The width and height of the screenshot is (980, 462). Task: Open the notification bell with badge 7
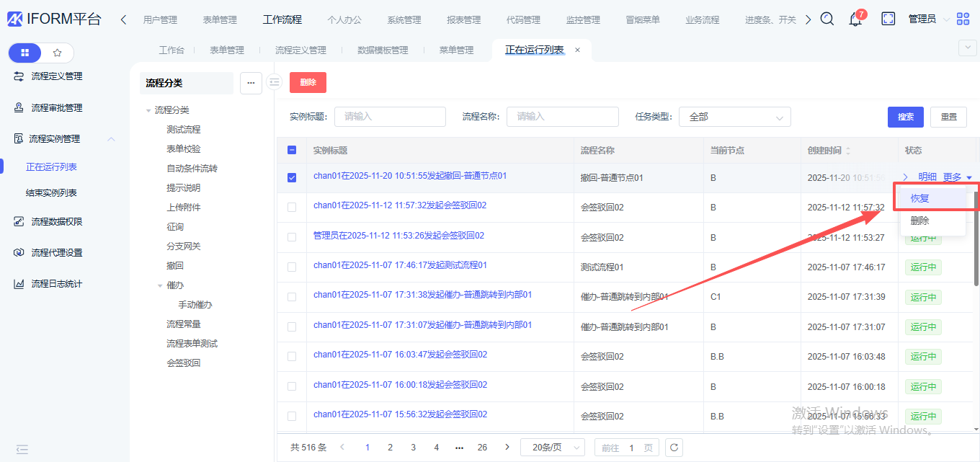click(855, 19)
